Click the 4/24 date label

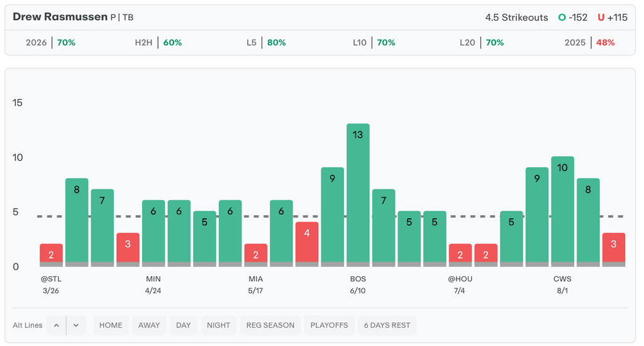(153, 291)
